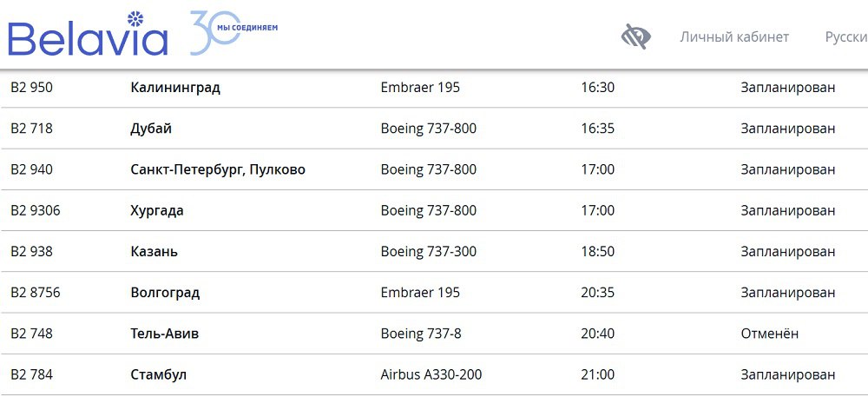Click the Хургада destination row
Image resolution: width=868 pixels, height=397 pixels.
pos(157,210)
